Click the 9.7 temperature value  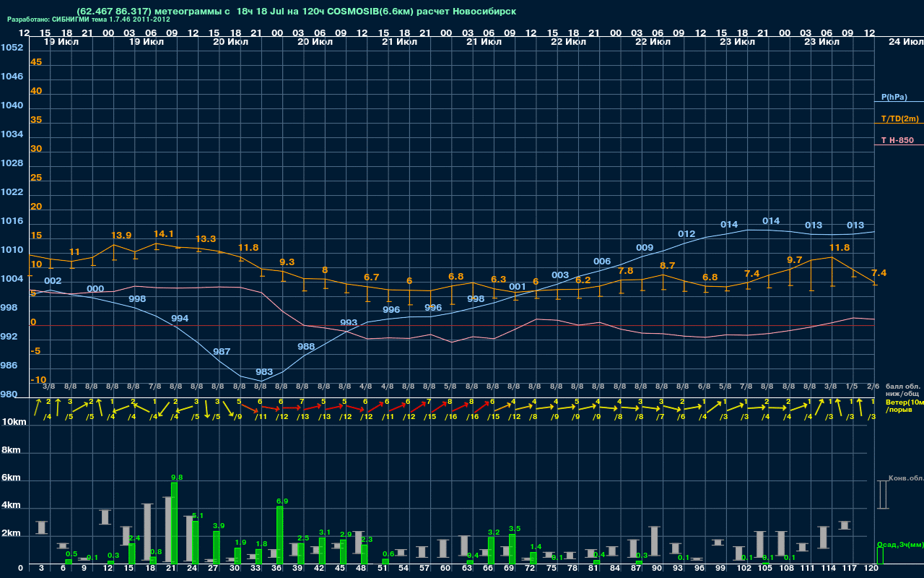coord(794,259)
